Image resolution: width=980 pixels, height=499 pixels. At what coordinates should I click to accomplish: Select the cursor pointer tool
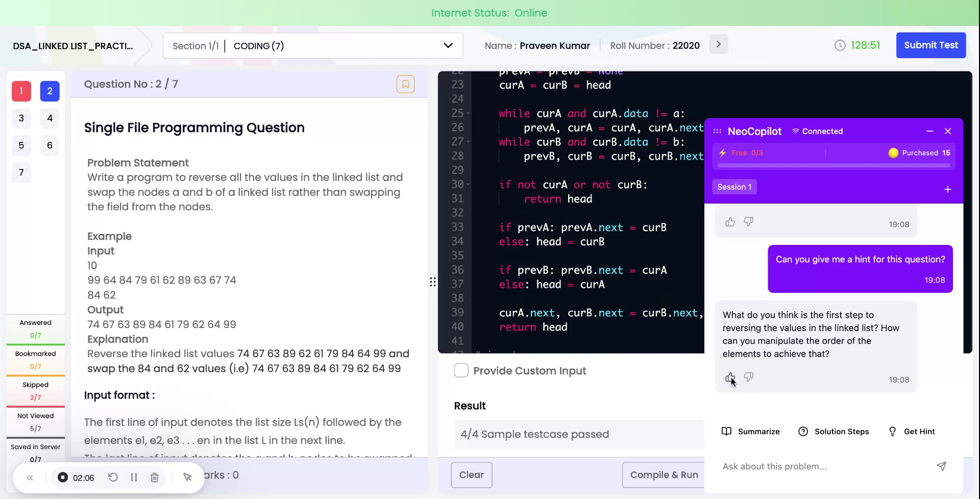click(187, 477)
